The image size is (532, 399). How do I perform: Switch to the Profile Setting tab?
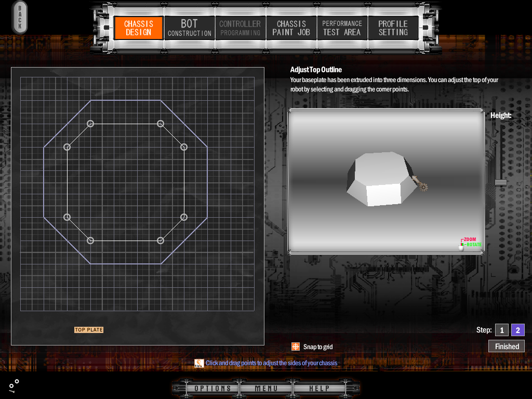point(393,28)
